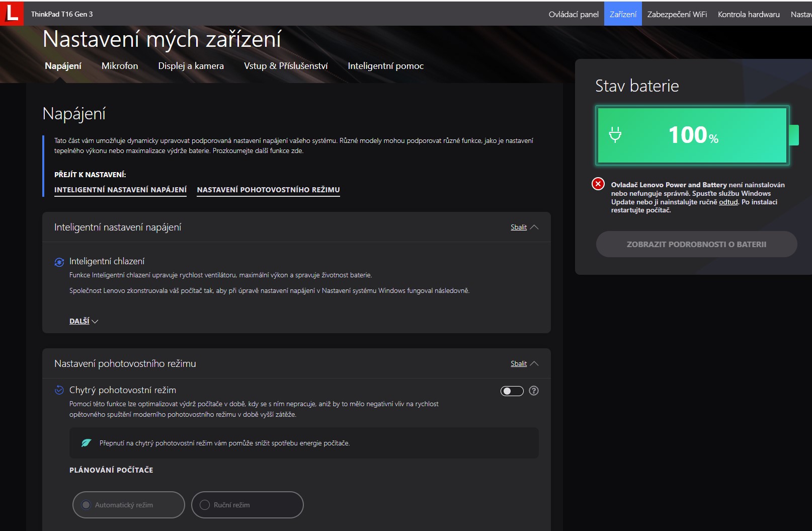Collapse the Inteligentní nastavení napájení section
Screen dimensions: 812x531
pyautogui.click(x=524, y=227)
